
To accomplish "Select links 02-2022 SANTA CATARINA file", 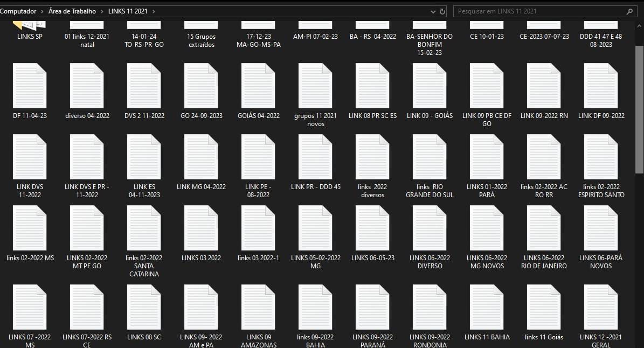I will click(144, 228).
